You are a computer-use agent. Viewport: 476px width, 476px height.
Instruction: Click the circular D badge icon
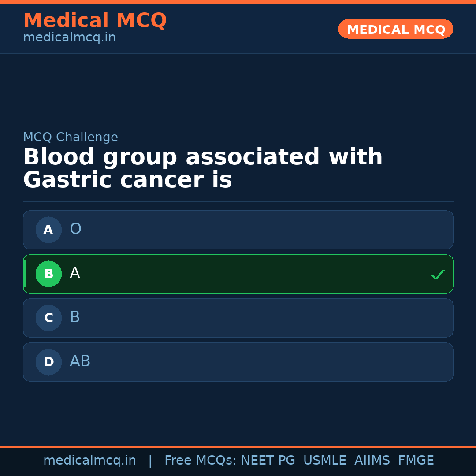click(48, 362)
